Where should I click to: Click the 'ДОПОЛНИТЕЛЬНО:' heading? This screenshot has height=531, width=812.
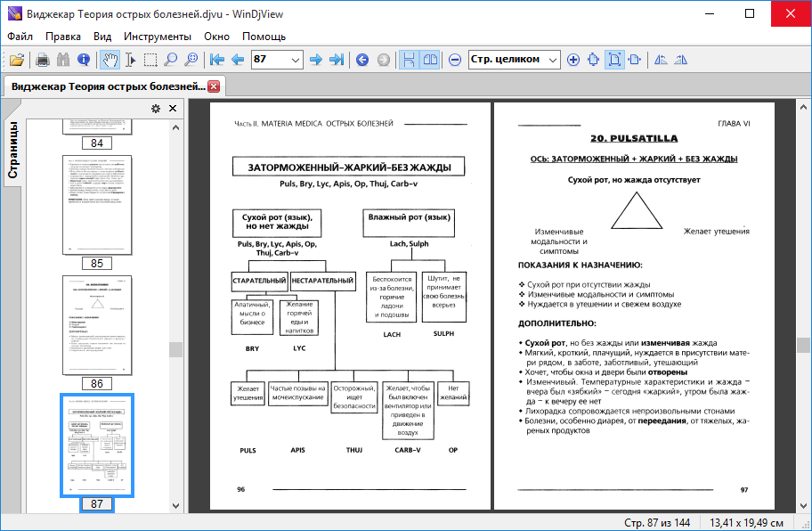(557, 323)
